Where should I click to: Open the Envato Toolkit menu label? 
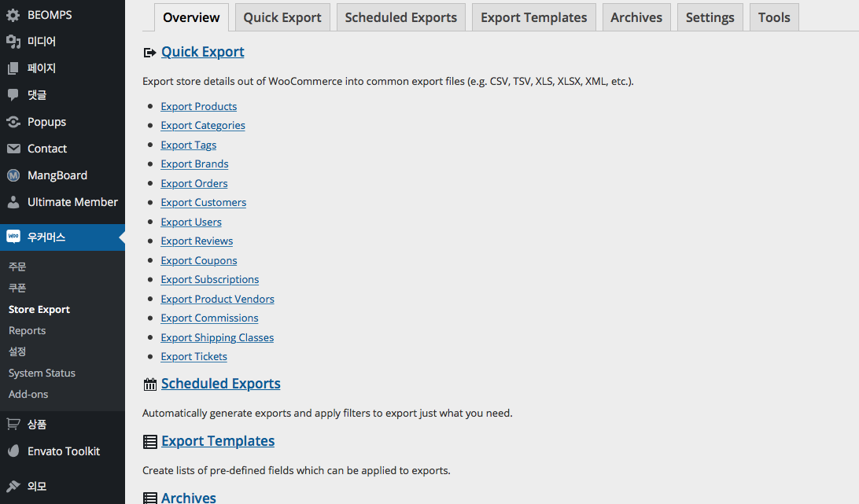(x=64, y=451)
